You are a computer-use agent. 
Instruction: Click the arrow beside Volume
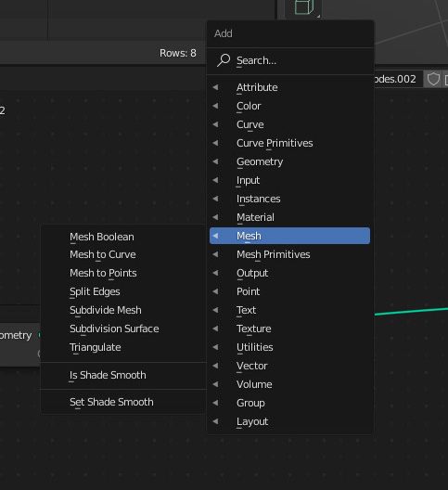coord(215,384)
